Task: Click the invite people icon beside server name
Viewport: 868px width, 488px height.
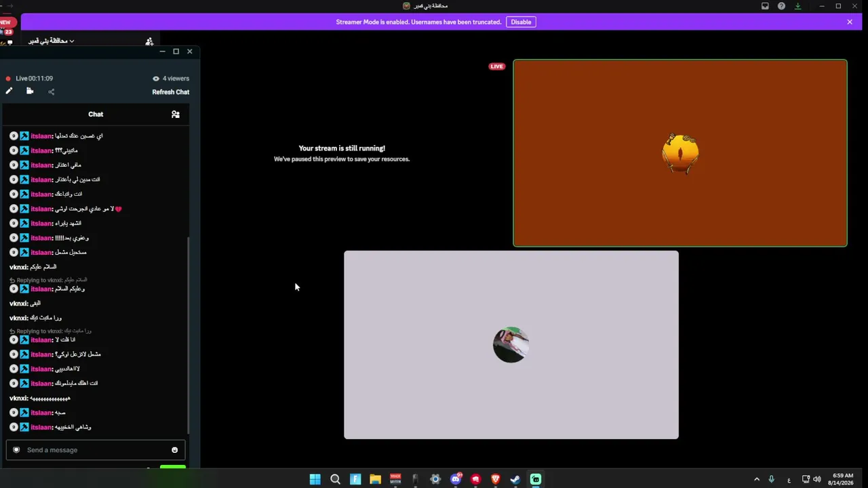Action: pos(149,41)
